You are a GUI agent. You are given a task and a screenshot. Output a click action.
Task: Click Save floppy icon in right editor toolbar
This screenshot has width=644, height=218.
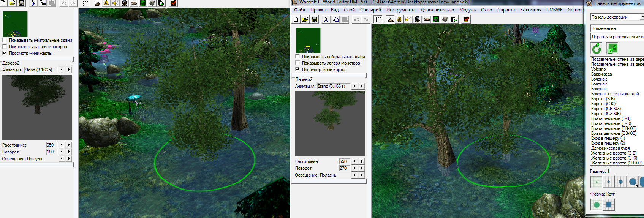314,19
